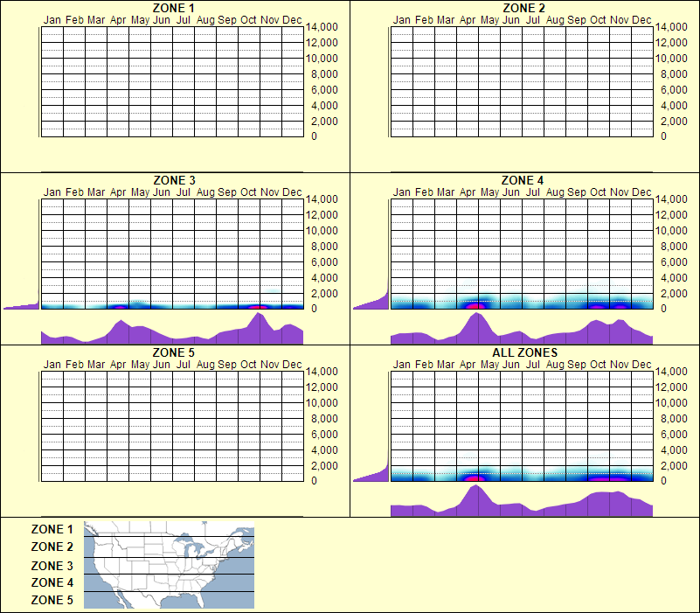Click the 8,000 gridline label next to ZONE 2
Screen dimensions: 700x613
(x=674, y=73)
